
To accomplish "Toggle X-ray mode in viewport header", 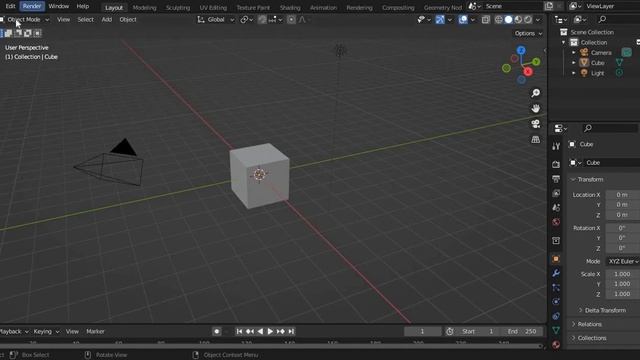I will click(x=485, y=19).
